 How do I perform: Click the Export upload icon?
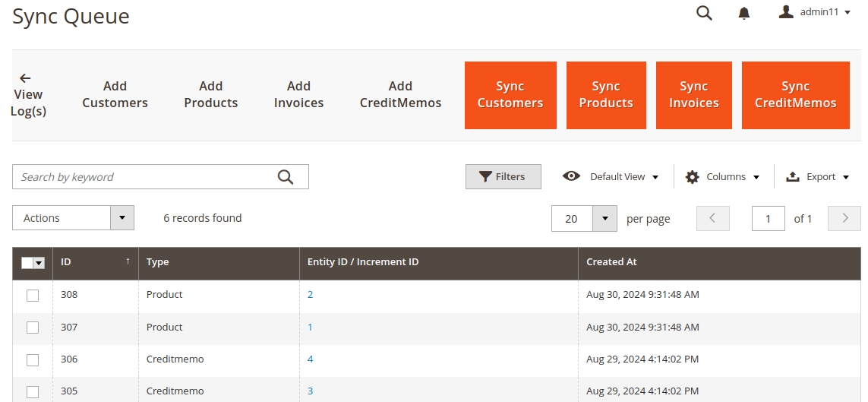pyautogui.click(x=793, y=176)
